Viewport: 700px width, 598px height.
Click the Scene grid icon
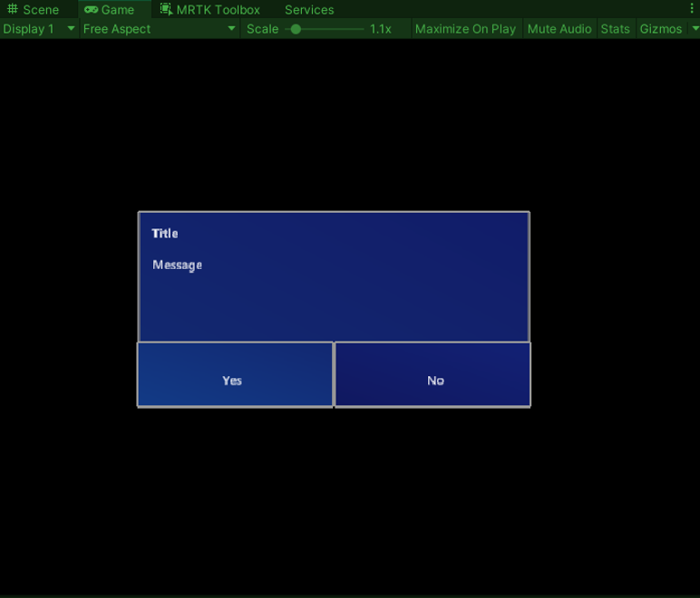13,9
